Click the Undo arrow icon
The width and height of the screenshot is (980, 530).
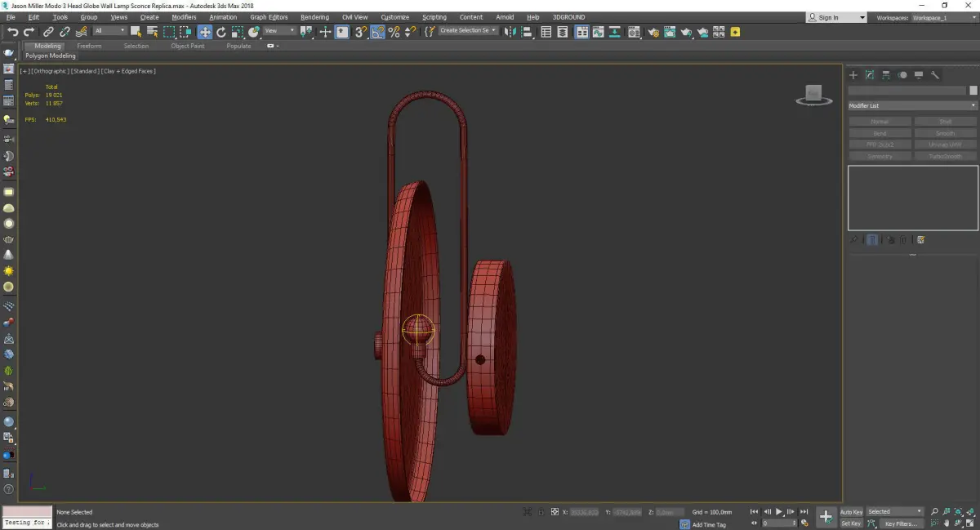coord(13,32)
